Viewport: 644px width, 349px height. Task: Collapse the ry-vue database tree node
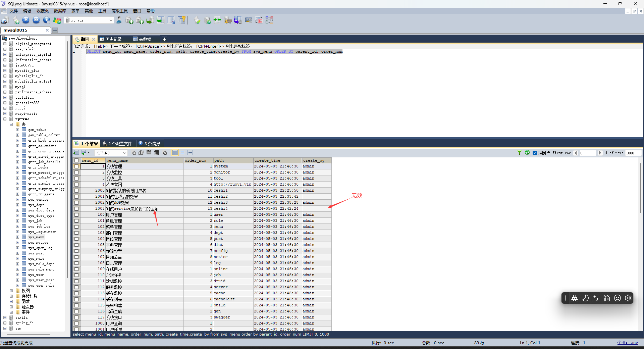point(5,119)
